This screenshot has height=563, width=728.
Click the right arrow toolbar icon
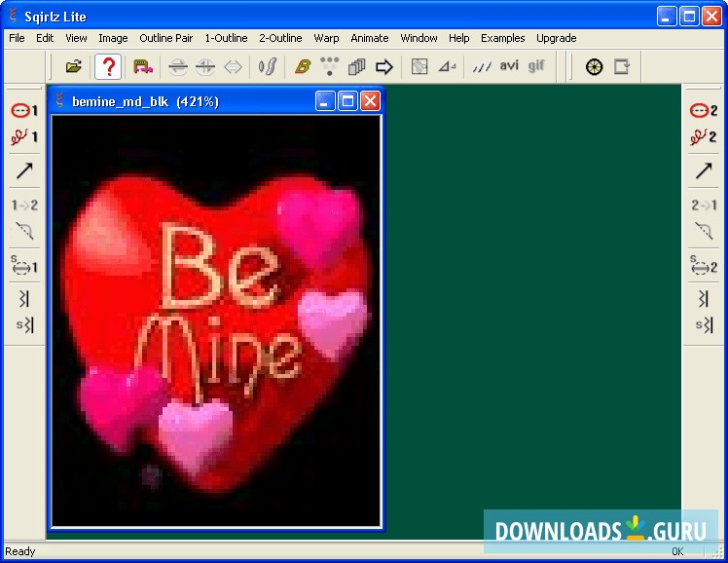click(x=384, y=67)
